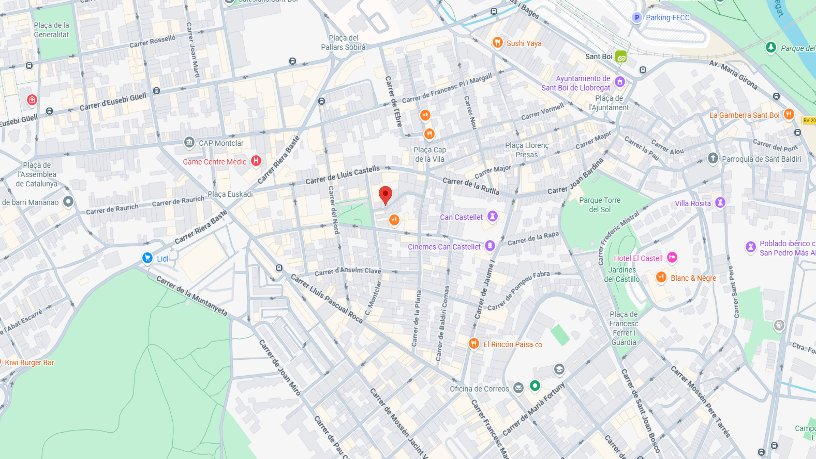Click the barri Marianao grey pin icon

(x=68, y=201)
